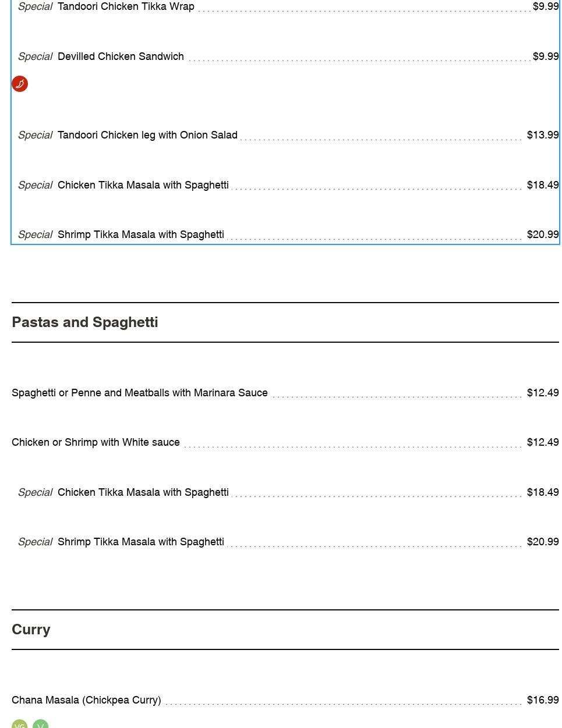Click the Curry section heading
The height and width of the screenshot is (728, 562).
click(x=31, y=630)
